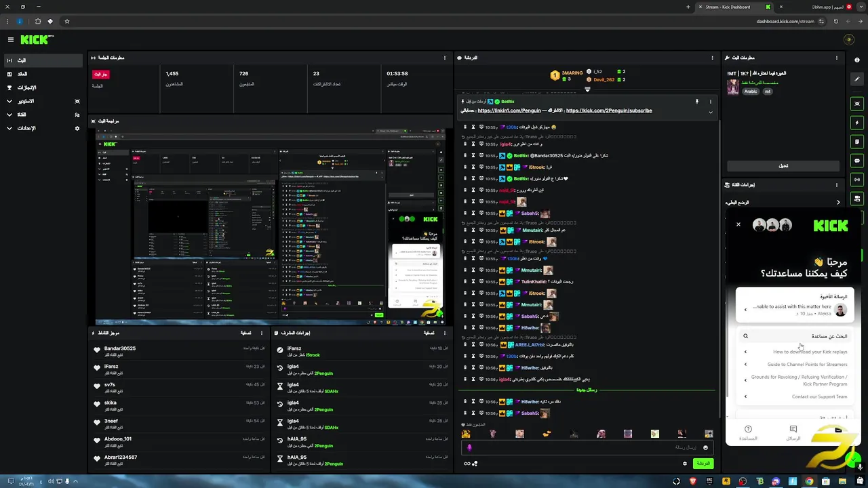Screen dimensions: 868x488
Task: Select the first emote in the emote row
Action: click(x=466, y=434)
